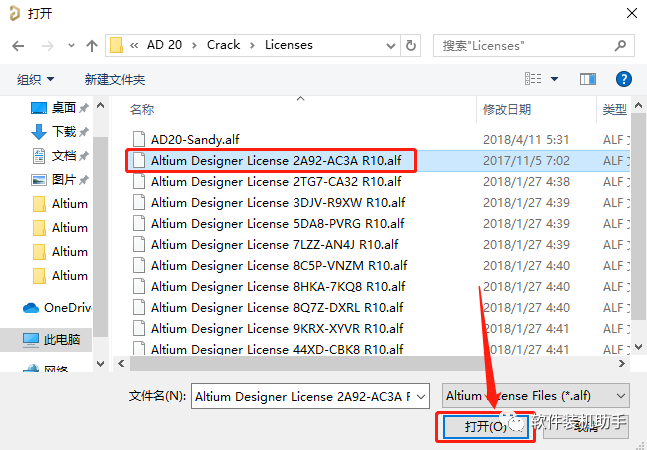Screen dimensions: 647x450
Task: Open help with the question mark icon
Action: pyautogui.click(x=623, y=79)
